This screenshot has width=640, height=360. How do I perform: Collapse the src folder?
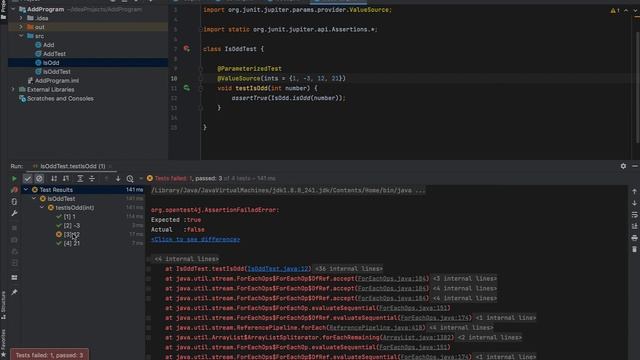21,36
